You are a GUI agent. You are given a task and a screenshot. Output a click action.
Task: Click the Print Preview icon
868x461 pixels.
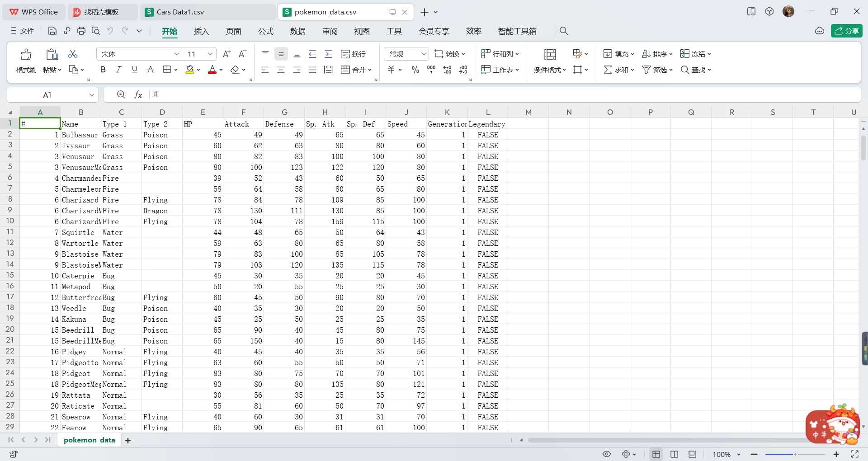coord(96,31)
